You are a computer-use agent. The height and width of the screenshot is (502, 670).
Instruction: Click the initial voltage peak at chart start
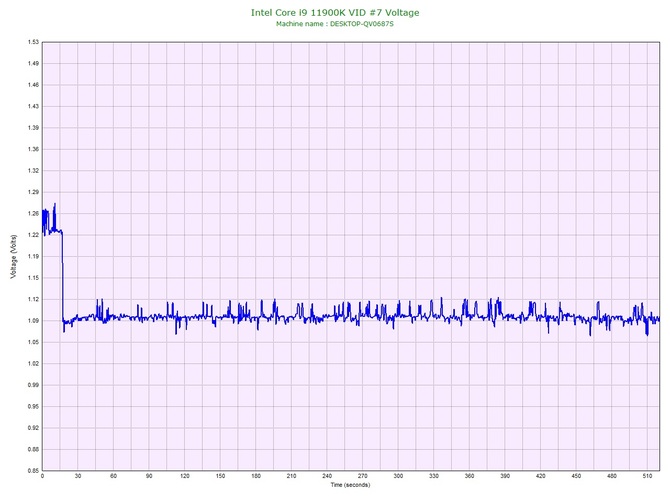point(54,205)
